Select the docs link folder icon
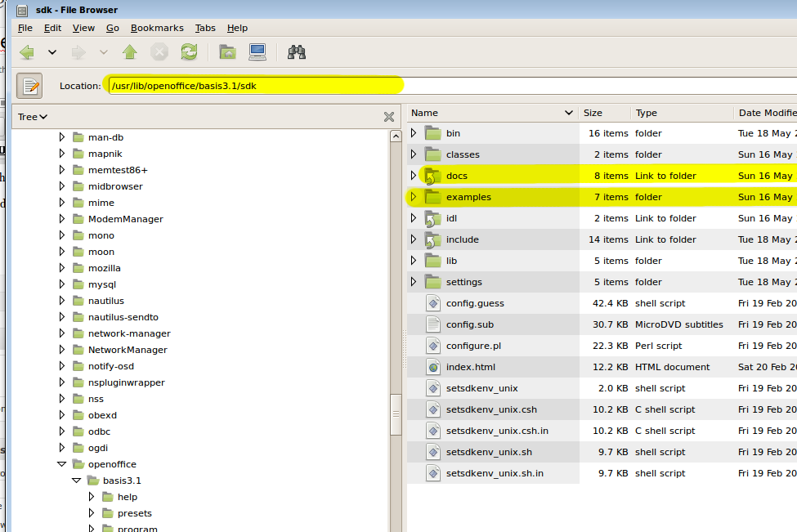This screenshot has width=797, height=532. 433,176
